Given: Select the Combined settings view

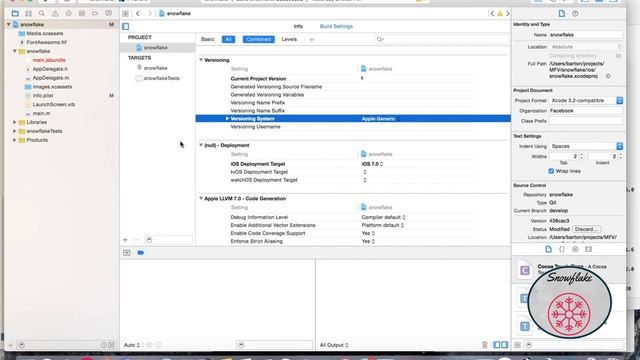Looking at the screenshot, I should (258, 39).
